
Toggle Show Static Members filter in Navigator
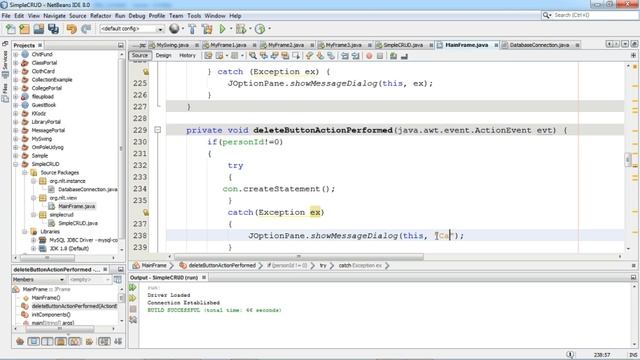click(x=47, y=341)
